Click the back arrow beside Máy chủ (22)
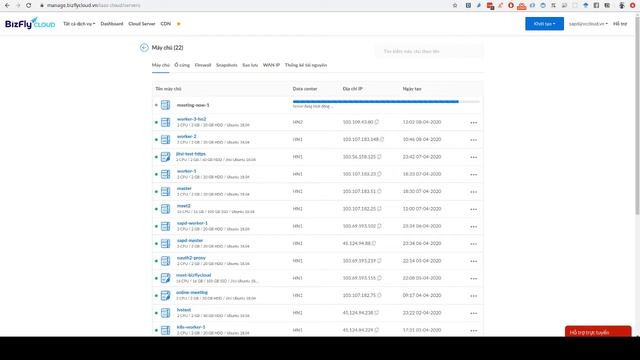Viewport: 640px width, 360px height. (144, 48)
